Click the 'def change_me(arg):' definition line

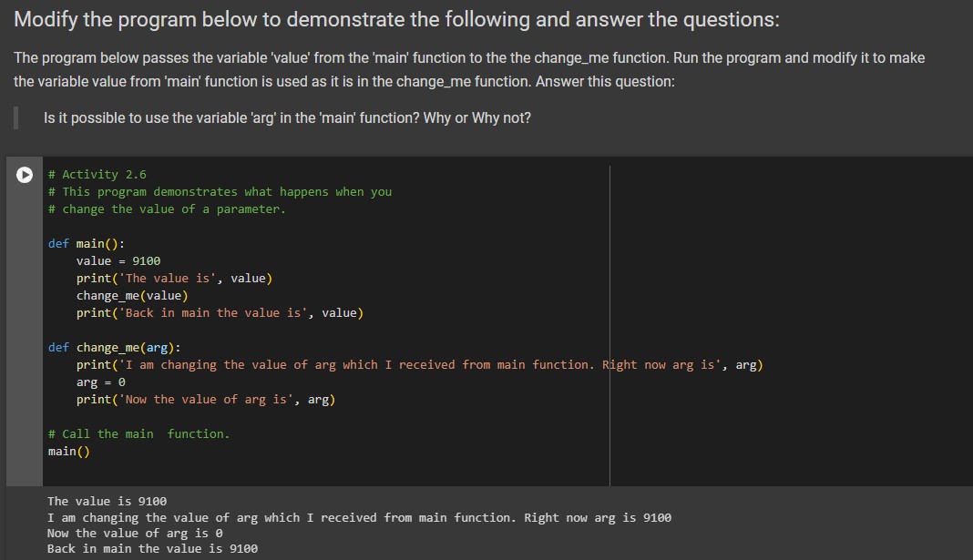[x=118, y=347]
